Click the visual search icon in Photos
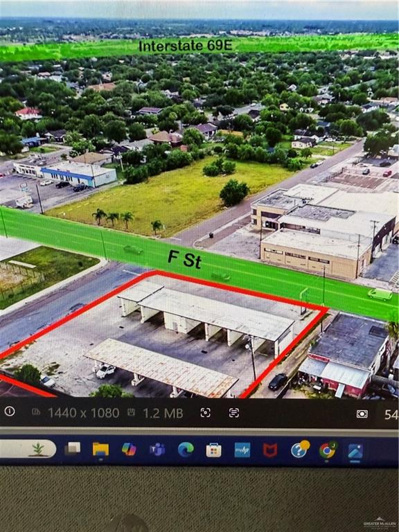Image resolution: width=399 pixels, height=532 pixels. click(205, 413)
